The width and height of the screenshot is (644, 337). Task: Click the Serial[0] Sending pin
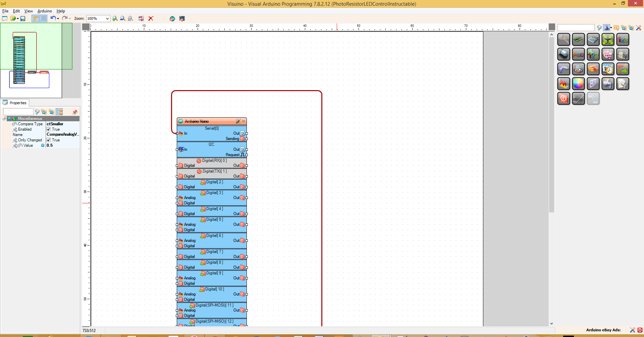pyautogui.click(x=247, y=139)
